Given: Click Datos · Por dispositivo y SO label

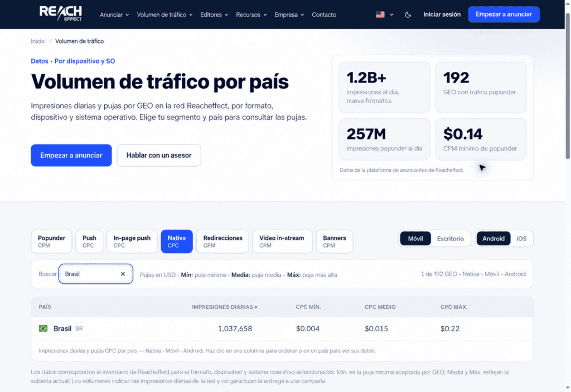Looking at the screenshot, I should pyautogui.click(x=73, y=61).
